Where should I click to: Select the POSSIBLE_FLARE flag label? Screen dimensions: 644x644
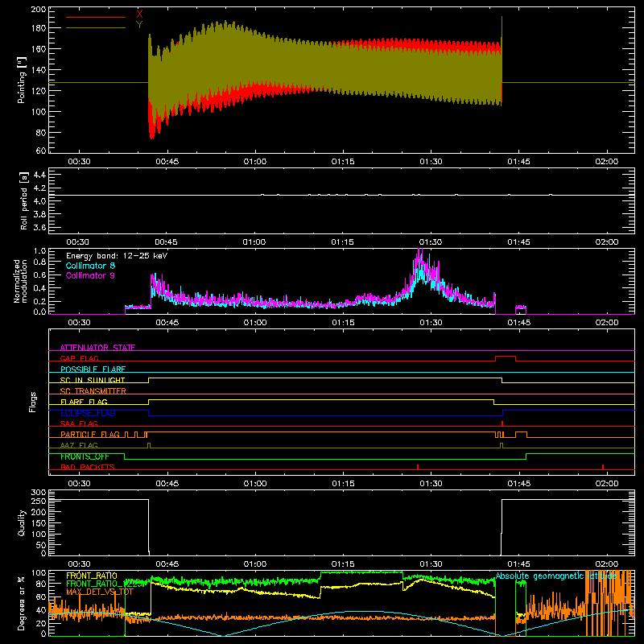click(93, 369)
